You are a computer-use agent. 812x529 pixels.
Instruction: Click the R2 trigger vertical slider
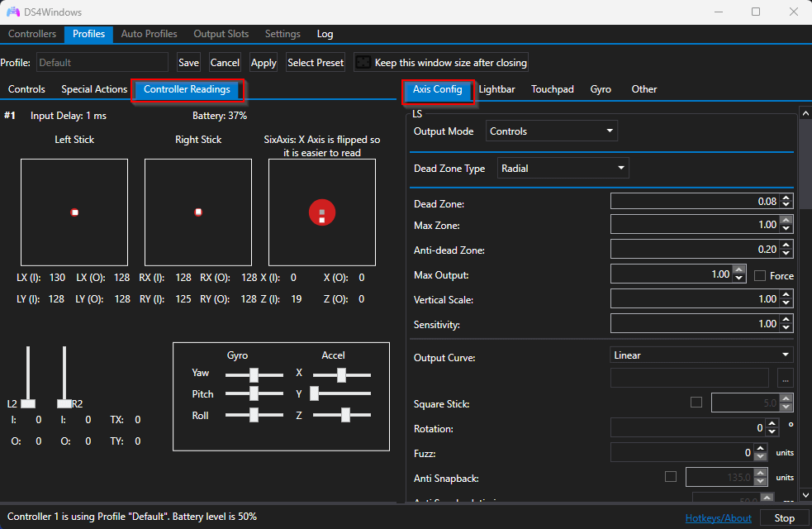pos(64,377)
